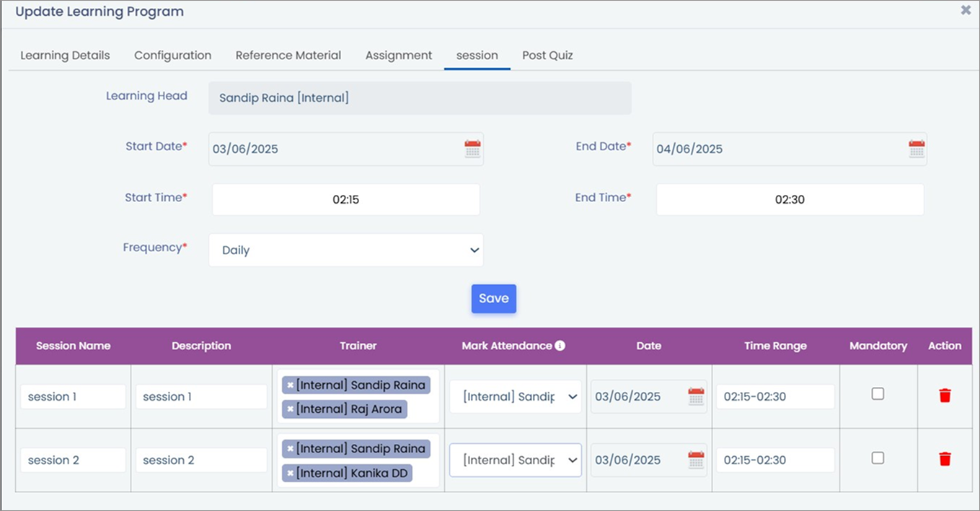Expand the Frequency dropdown set to Daily
This screenshot has height=511, width=980.
pyautogui.click(x=346, y=250)
